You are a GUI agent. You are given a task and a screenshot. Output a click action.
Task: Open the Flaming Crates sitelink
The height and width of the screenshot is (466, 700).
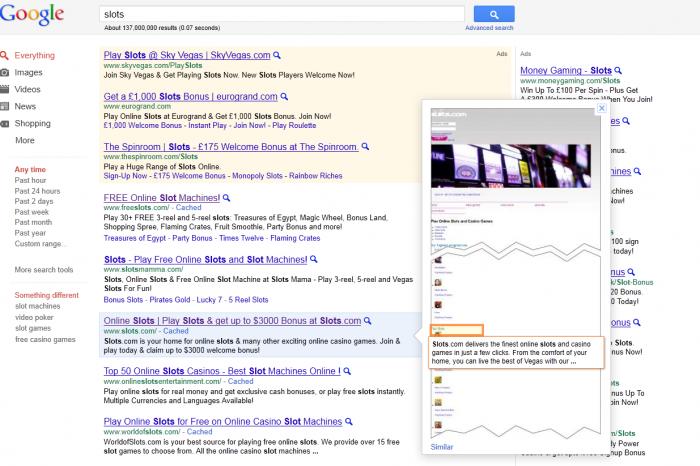295,238
